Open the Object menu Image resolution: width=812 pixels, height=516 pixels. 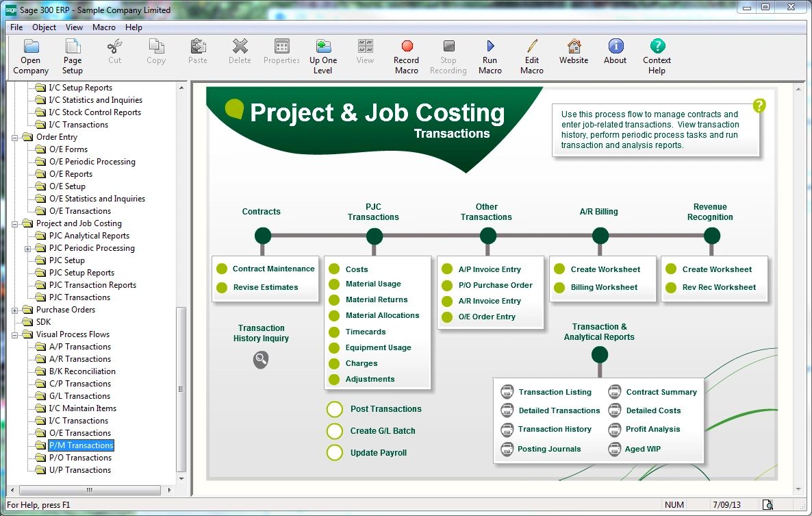click(x=45, y=27)
